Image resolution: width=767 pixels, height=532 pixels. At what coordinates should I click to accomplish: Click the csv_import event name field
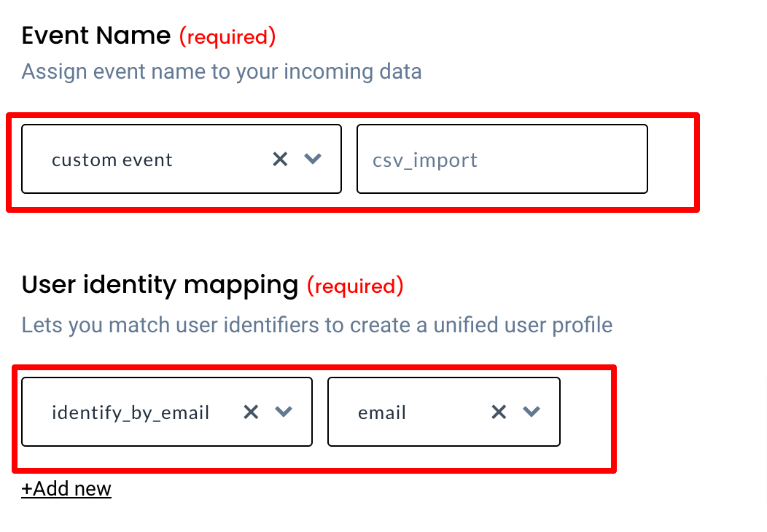pyautogui.click(x=502, y=159)
